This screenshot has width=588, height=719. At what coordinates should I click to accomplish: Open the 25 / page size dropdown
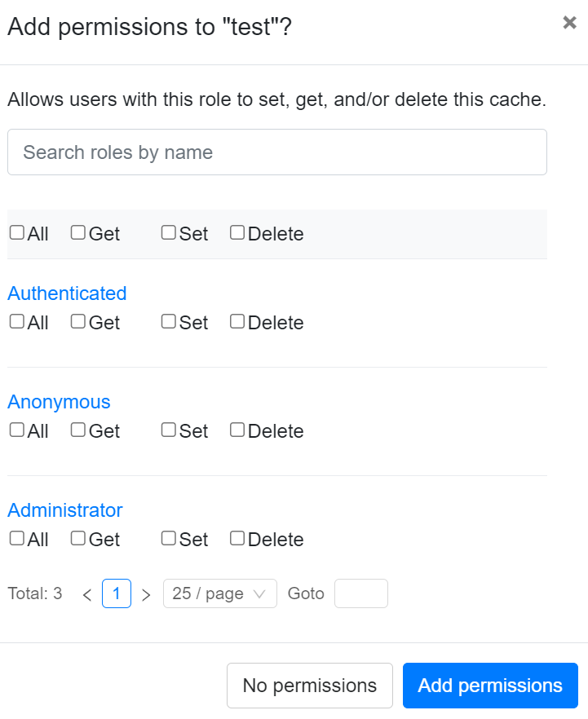[219, 593]
